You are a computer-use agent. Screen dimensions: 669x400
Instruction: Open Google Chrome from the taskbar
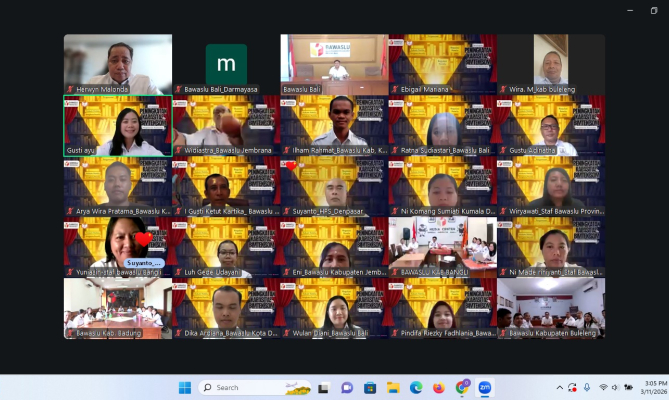[461, 387]
